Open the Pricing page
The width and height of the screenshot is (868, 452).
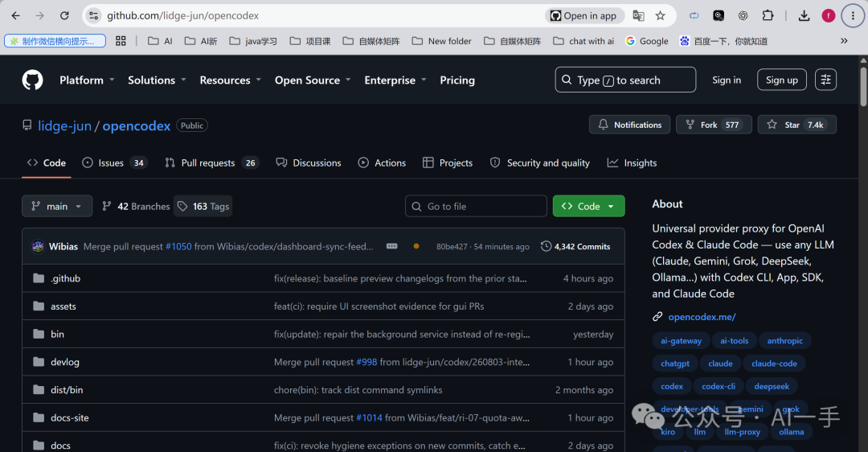[457, 80]
